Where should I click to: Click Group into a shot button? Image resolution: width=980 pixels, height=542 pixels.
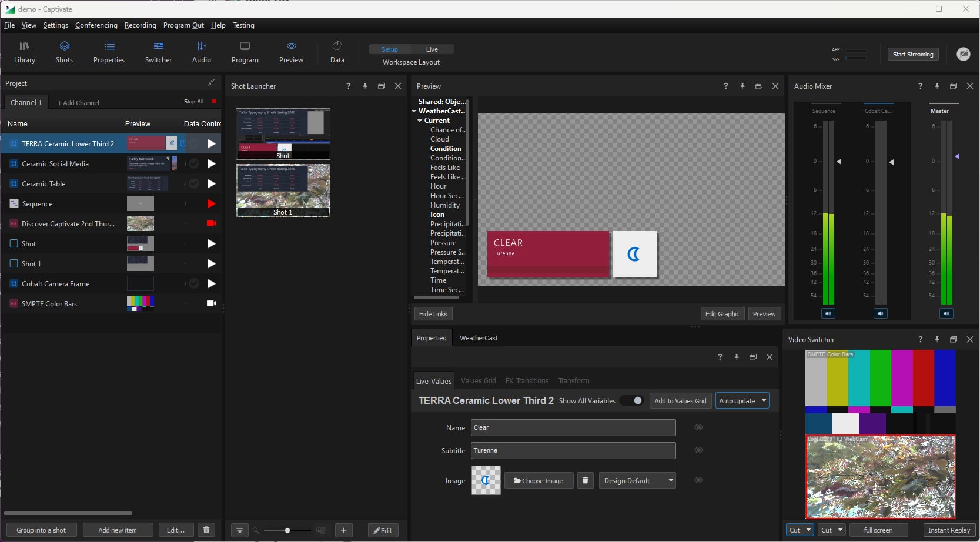point(41,530)
